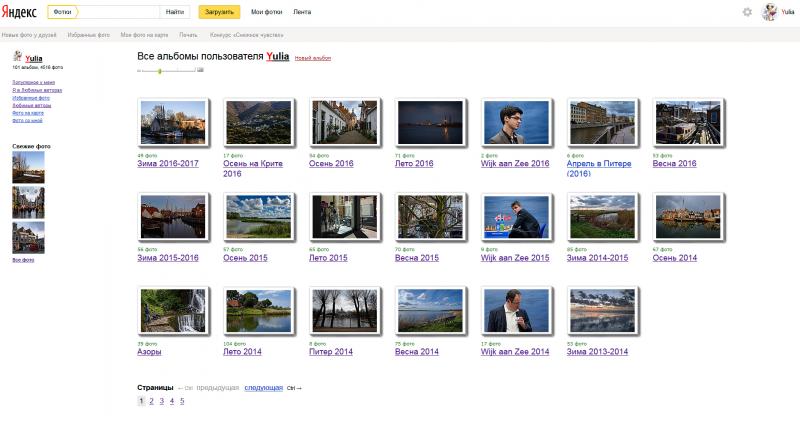Image resolution: width=800 pixels, height=423 pixels.
Task: Click Yulia username link in sidebar
Action: [x=34, y=58]
